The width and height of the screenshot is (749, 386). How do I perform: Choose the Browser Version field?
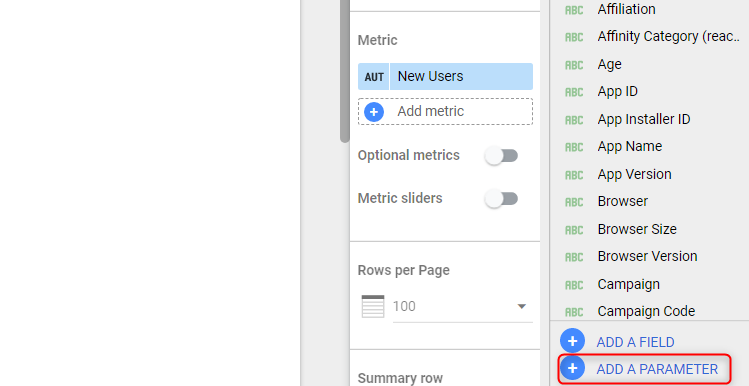(x=649, y=256)
